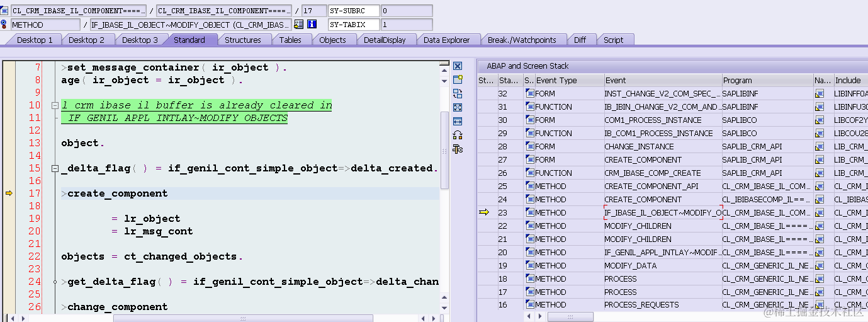
Task: Open the Structures tab
Action: point(243,40)
